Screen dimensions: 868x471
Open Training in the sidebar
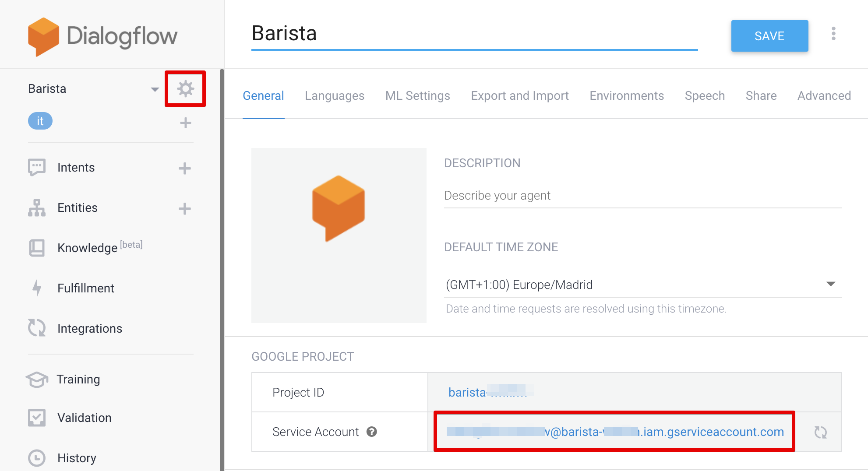78,379
